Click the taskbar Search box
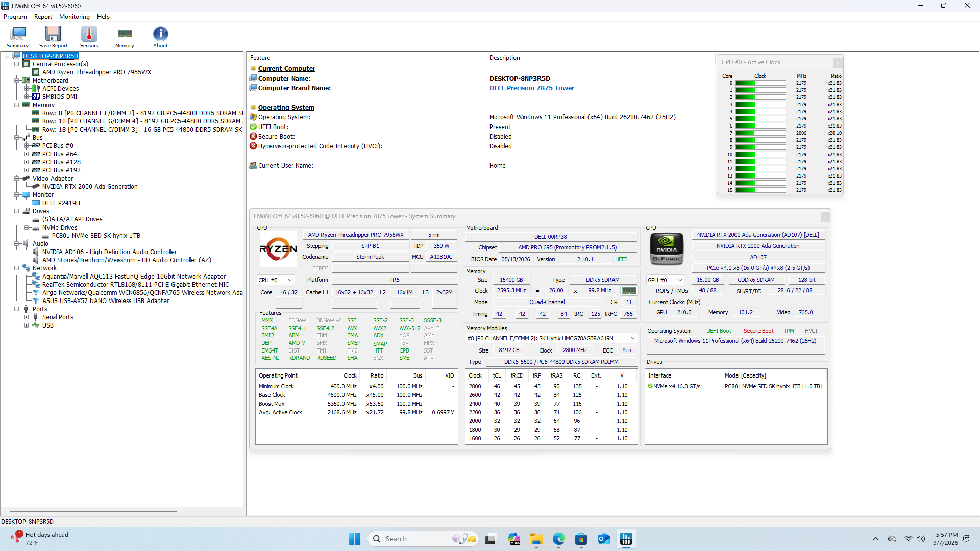Image resolution: width=980 pixels, height=551 pixels. pos(423,539)
